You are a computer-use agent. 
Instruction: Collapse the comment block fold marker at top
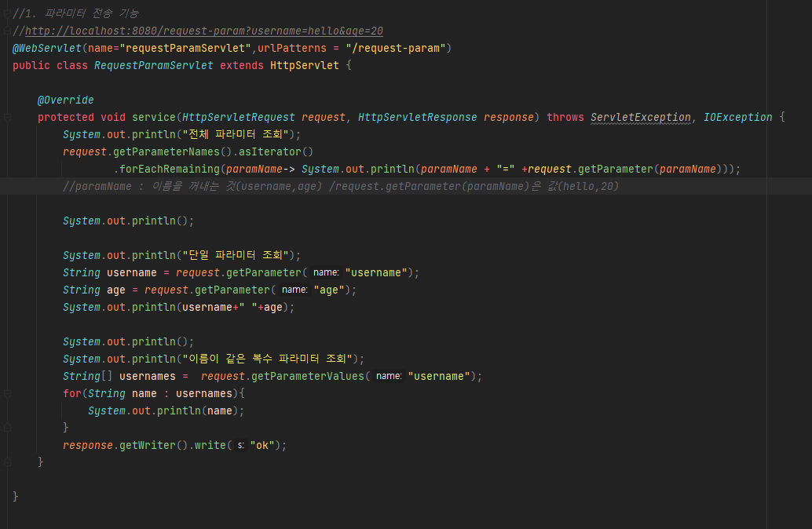(x=7, y=14)
